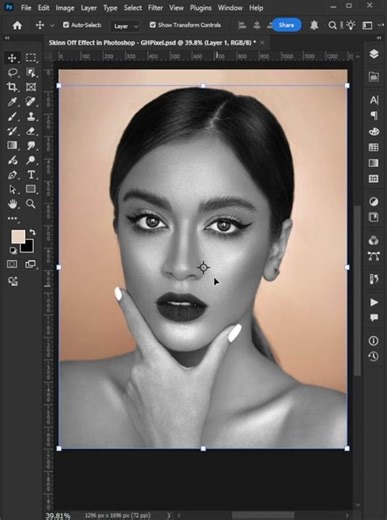
Task: Select the Move tool in the toolbox
Action: [x=12, y=58]
